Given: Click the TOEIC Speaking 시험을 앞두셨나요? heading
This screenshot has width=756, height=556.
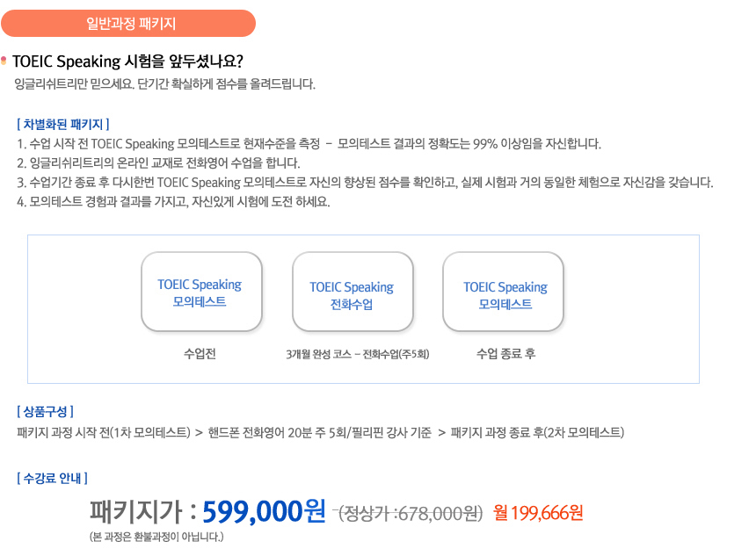Looking at the screenshot, I should [x=127, y=61].
